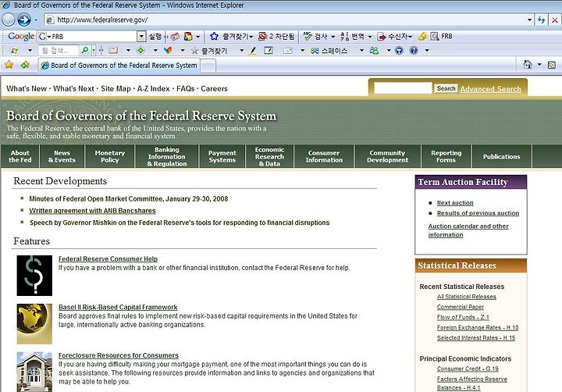
Task: Click the translate '번역' button
Action: (x=352, y=36)
